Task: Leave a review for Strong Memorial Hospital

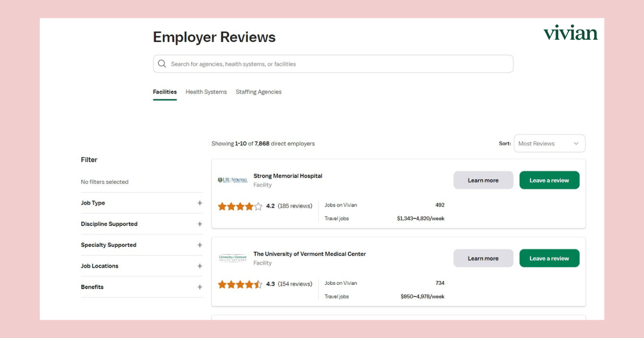Action: (x=549, y=180)
